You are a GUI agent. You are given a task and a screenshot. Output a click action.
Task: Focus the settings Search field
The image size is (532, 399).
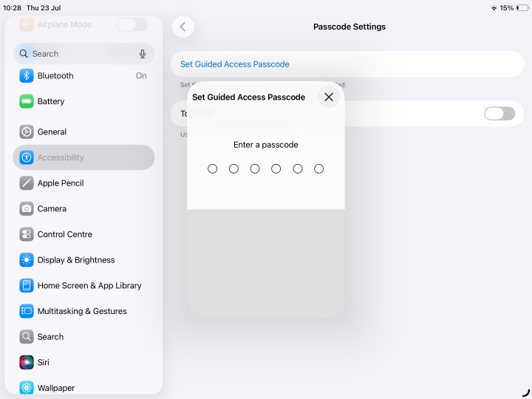[83, 54]
